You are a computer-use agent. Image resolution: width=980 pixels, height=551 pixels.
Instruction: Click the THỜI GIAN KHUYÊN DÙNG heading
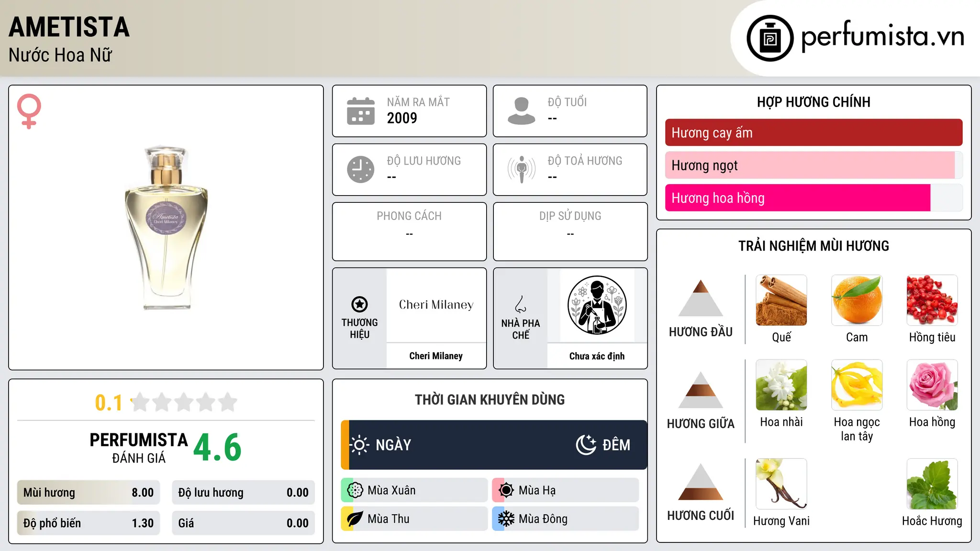490,399
